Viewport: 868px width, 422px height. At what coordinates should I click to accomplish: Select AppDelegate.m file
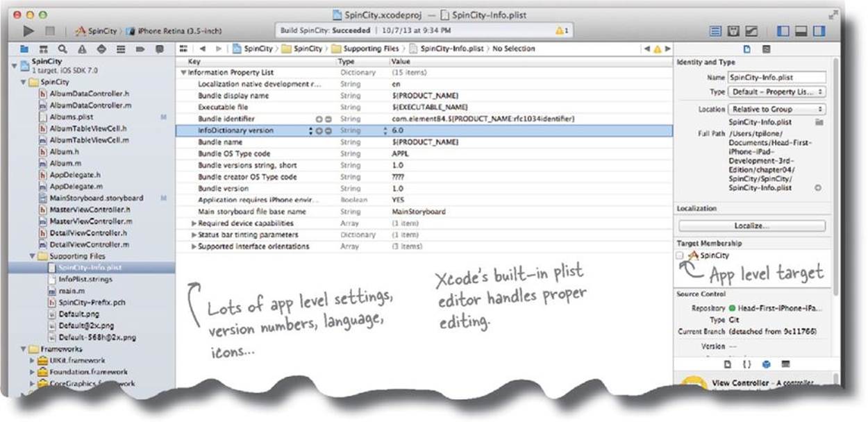[x=76, y=186]
